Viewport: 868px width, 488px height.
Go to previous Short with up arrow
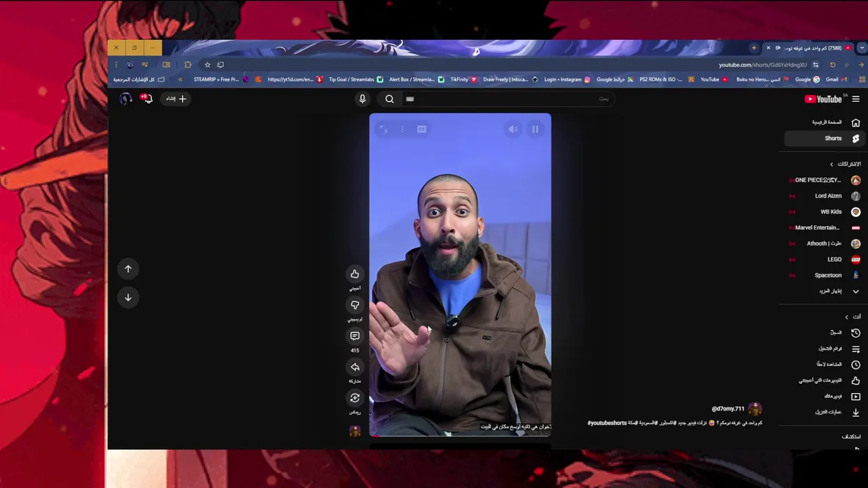(x=128, y=269)
